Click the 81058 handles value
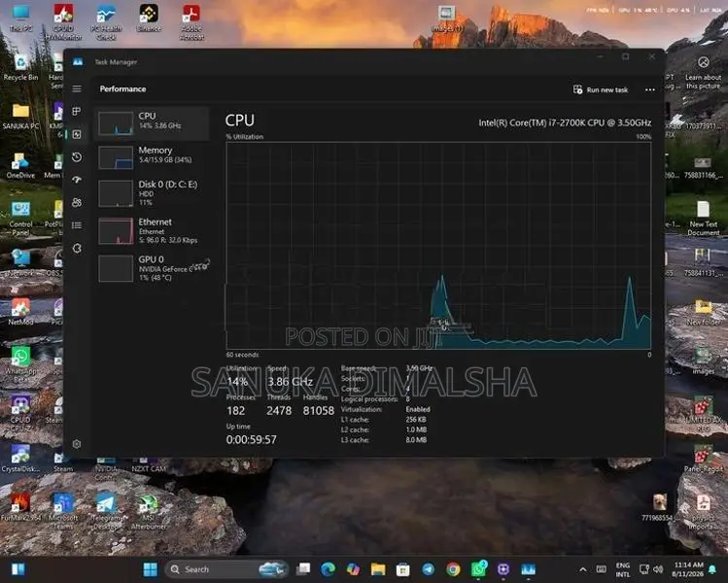Viewport: 728px width, 583px height. click(x=319, y=410)
